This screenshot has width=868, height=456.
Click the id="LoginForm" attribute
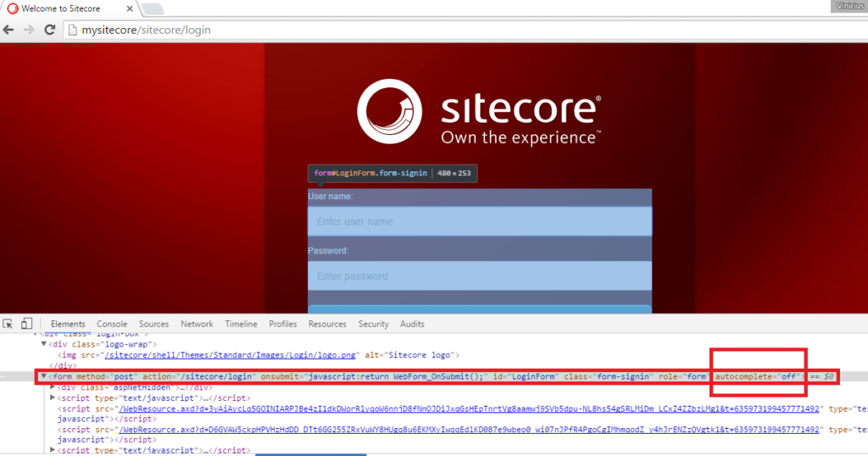click(x=524, y=376)
